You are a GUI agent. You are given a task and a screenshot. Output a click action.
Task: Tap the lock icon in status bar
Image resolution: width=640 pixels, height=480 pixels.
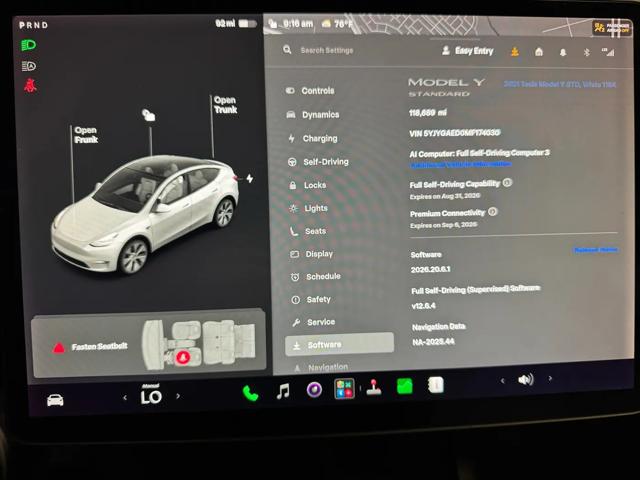273,23
